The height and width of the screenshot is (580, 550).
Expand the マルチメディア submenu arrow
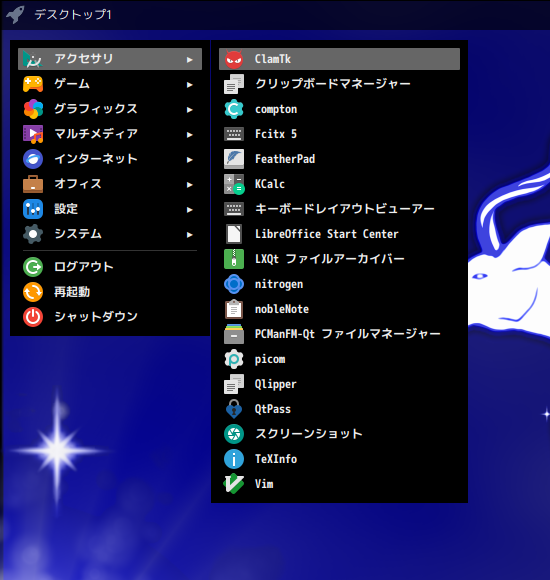[190, 135]
